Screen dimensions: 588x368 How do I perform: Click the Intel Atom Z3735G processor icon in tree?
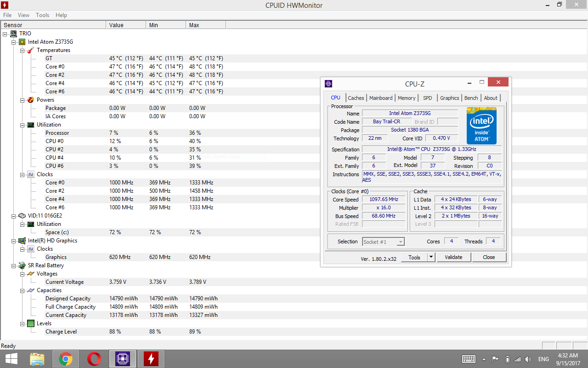(x=22, y=42)
